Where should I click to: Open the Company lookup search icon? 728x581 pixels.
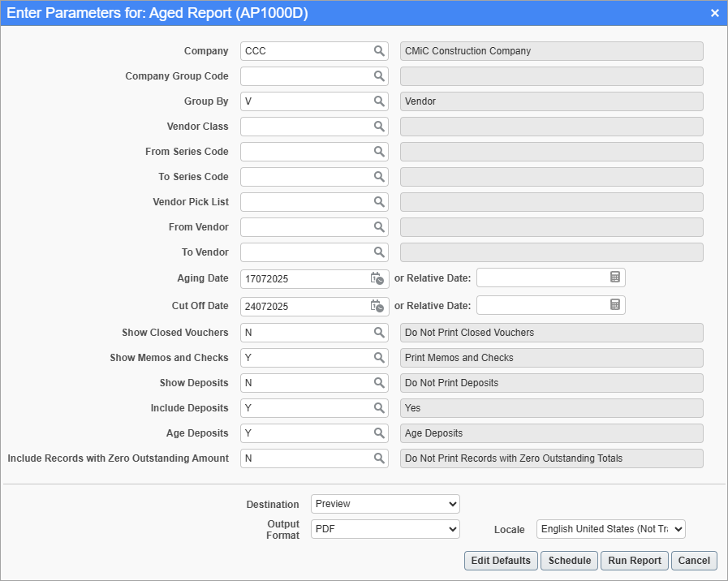pyautogui.click(x=379, y=50)
